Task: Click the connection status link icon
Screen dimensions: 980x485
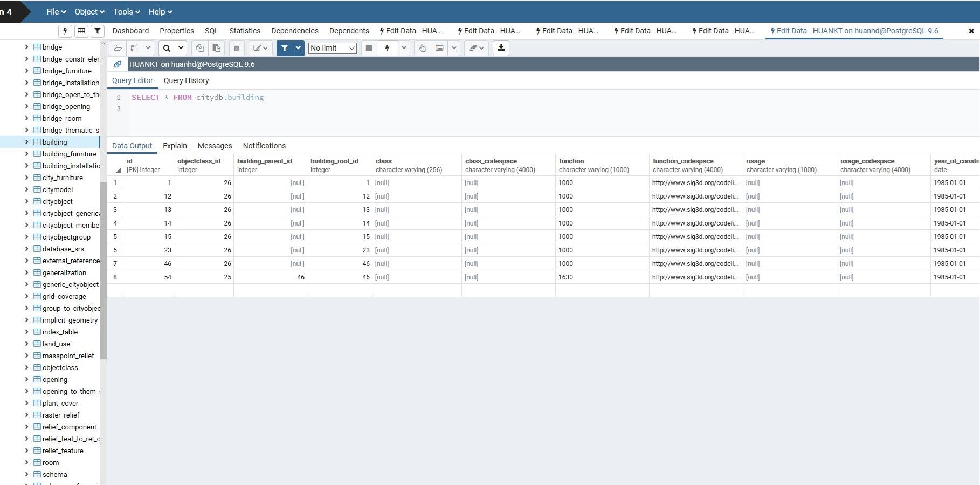Action: (x=117, y=64)
